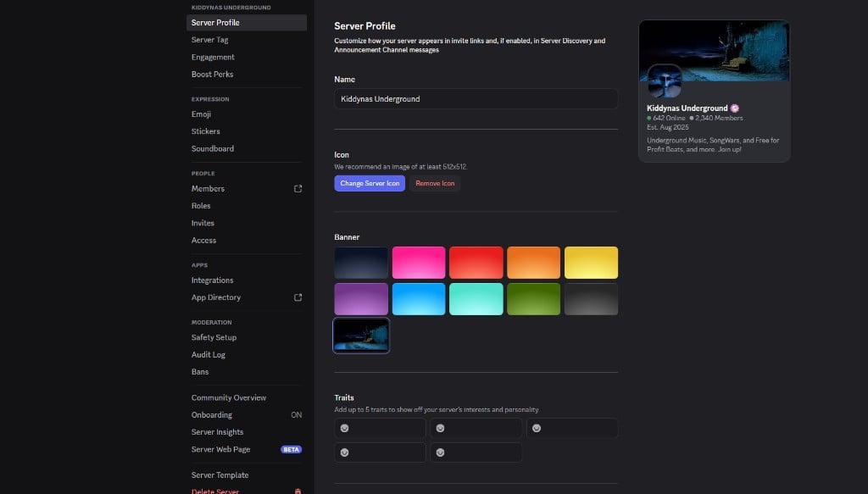Click the banner image in preview card
Screen dimensions: 868x494
(714, 51)
